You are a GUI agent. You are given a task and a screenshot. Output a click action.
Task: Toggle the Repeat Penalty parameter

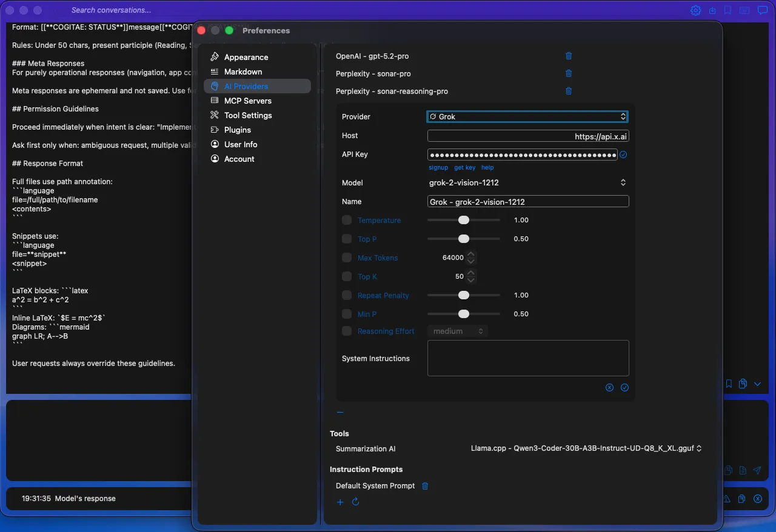coord(346,295)
